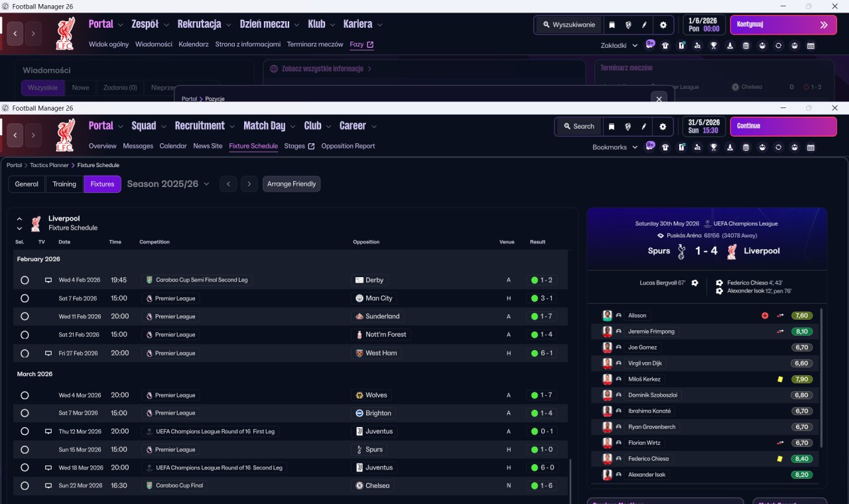Open the Liverpool Fixture Schedule team switcher arrows
The image size is (849, 504).
[x=19, y=223]
